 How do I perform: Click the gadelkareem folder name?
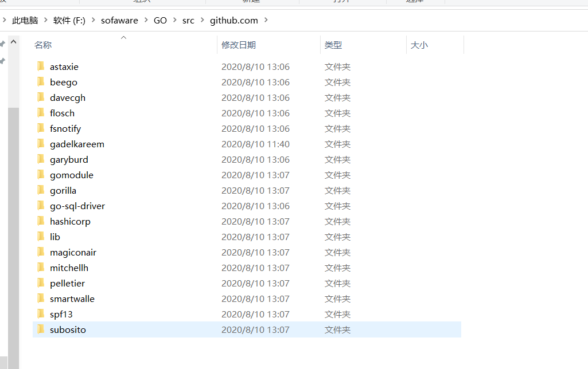pos(77,144)
